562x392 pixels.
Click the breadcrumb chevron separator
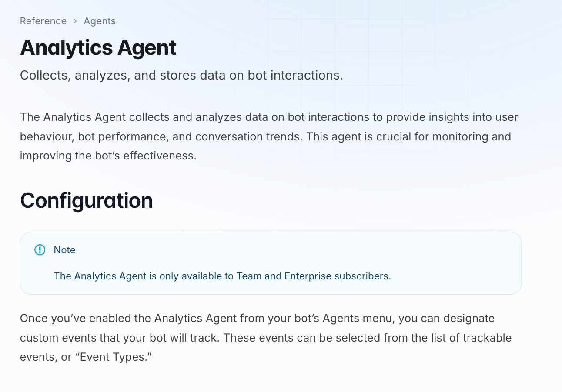[75, 21]
